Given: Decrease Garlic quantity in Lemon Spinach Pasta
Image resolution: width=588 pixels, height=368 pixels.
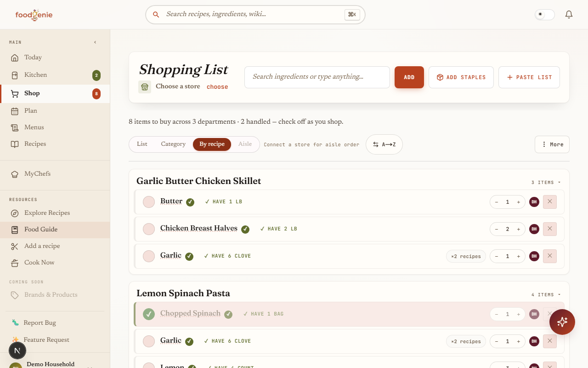Looking at the screenshot, I should 497,341.
